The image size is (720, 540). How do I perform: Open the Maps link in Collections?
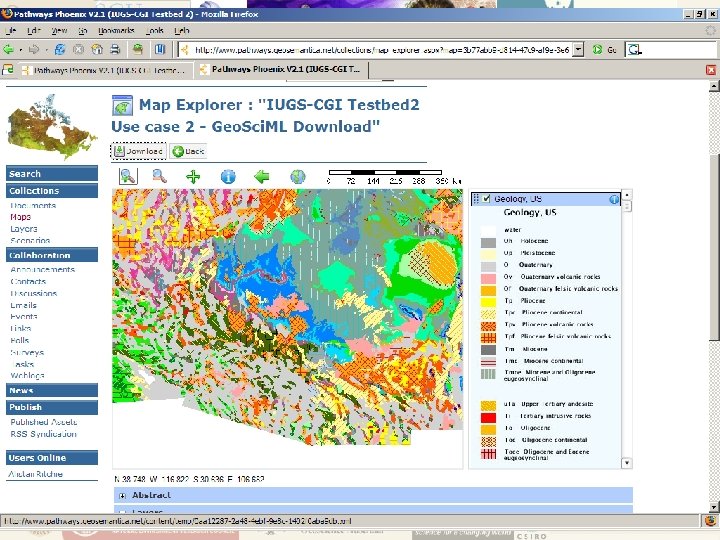click(x=21, y=217)
